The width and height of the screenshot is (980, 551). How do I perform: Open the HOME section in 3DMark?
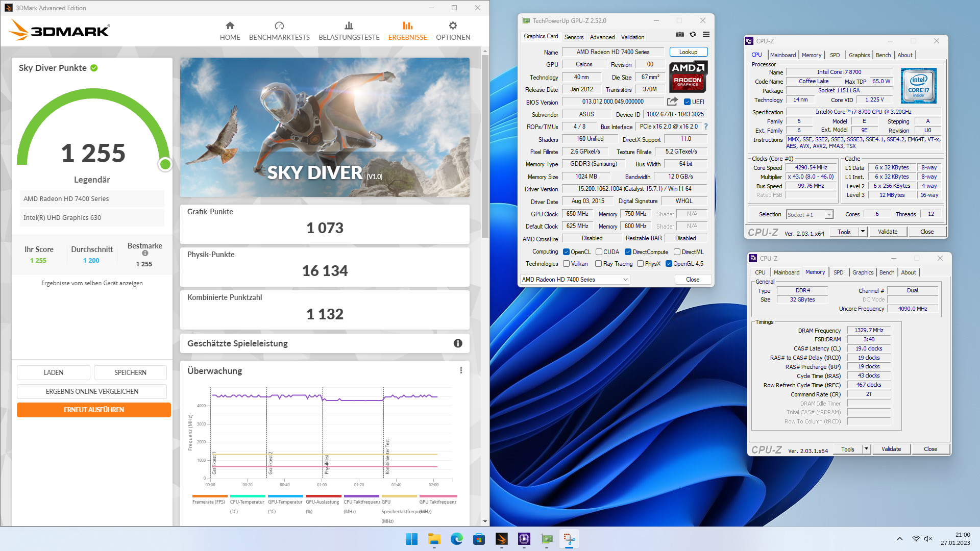(x=230, y=31)
